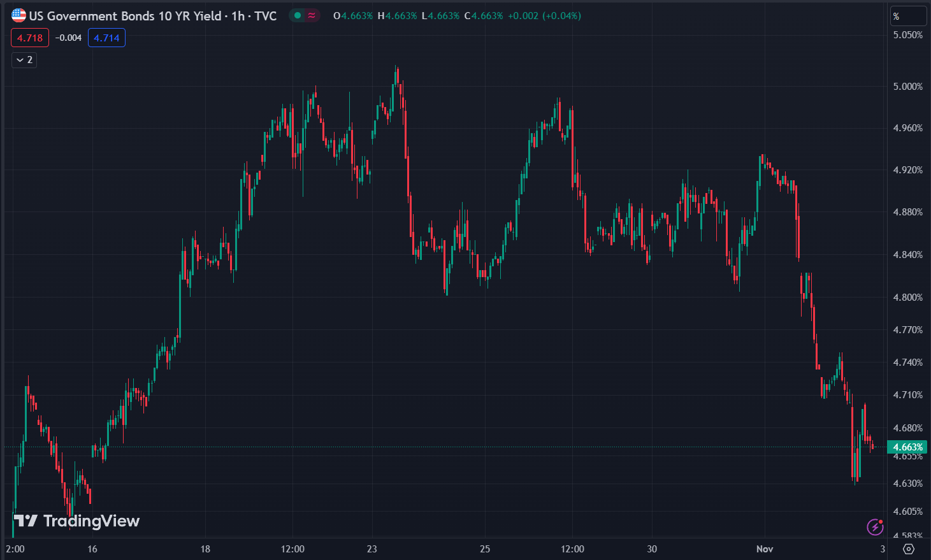Click the -0.004 spread value
The image size is (931, 560).
(68, 38)
